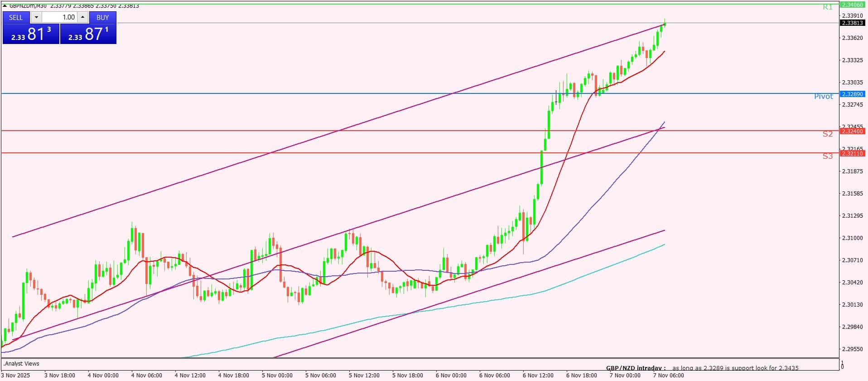Click the 2.33325 price axis value

(852, 60)
